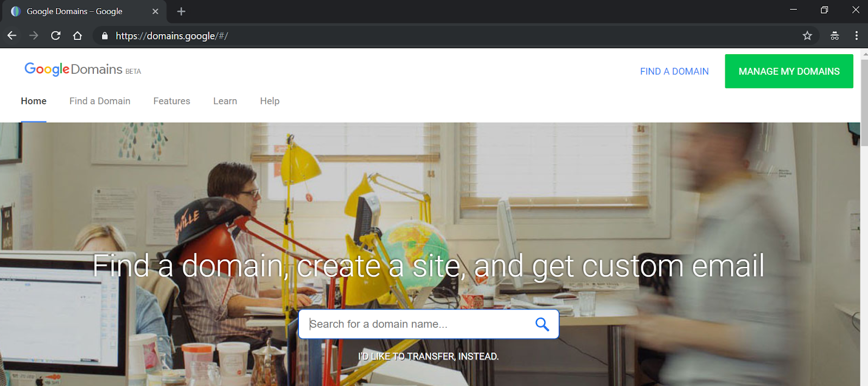Click the magnifier search icon
Viewport: 868px width, 386px height.
542,324
